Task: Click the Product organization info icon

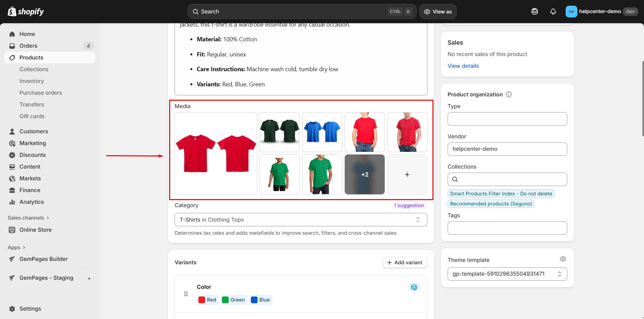Action: click(509, 94)
